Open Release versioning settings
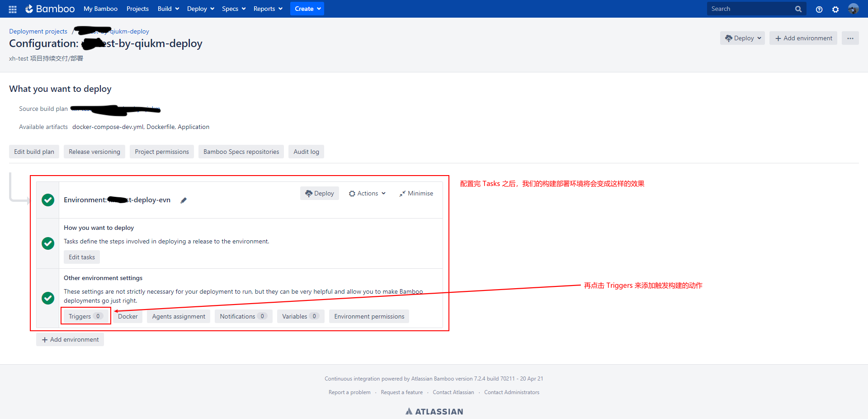 click(94, 152)
